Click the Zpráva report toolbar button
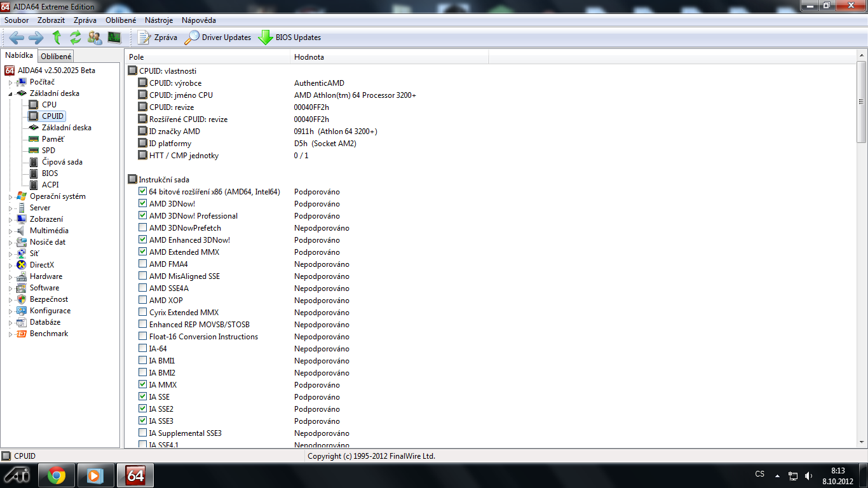This screenshot has height=488, width=868. click(158, 37)
